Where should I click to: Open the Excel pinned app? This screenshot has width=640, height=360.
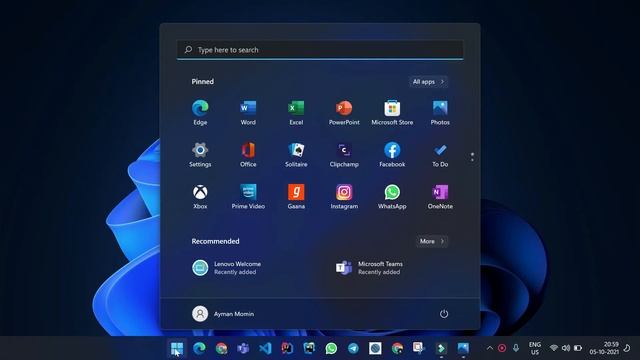point(296,112)
